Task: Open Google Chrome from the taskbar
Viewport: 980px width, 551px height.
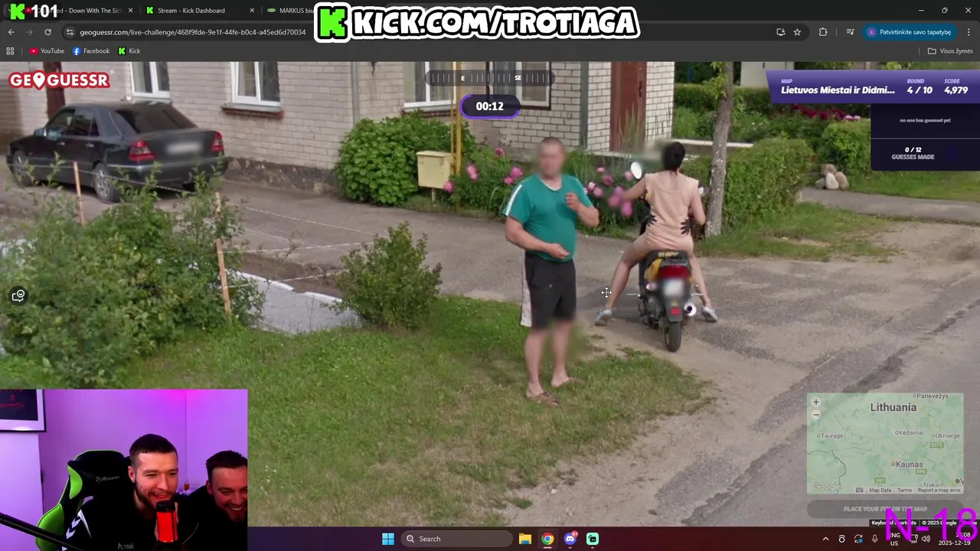Action: tap(547, 539)
